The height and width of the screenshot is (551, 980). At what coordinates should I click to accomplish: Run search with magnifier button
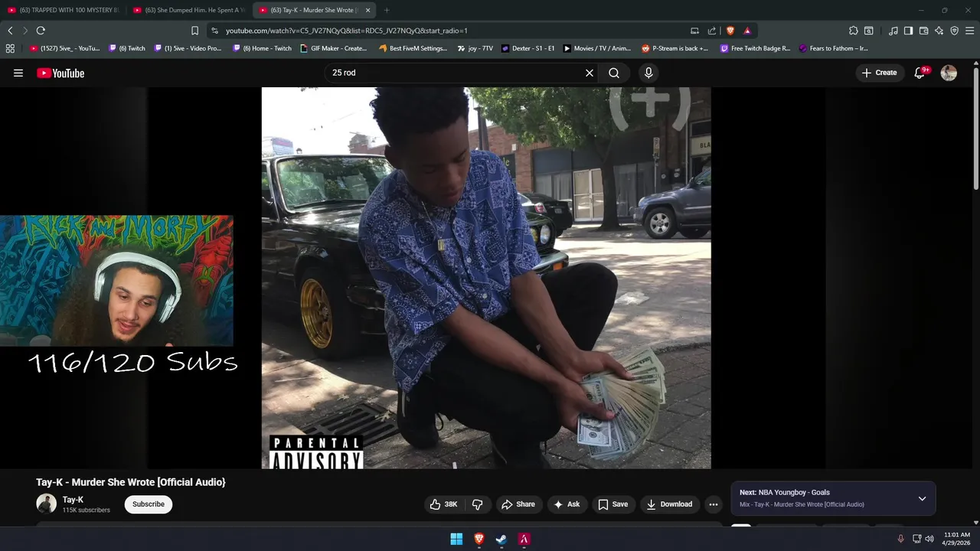tap(614, 73)
